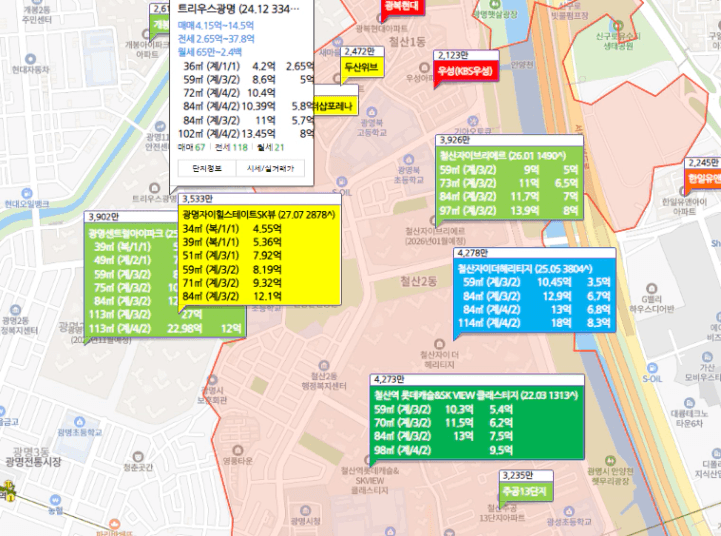This screenshot has width=721, height=536.
Task: Click the 광명전통시장 map label
Action: pos(32,461)
